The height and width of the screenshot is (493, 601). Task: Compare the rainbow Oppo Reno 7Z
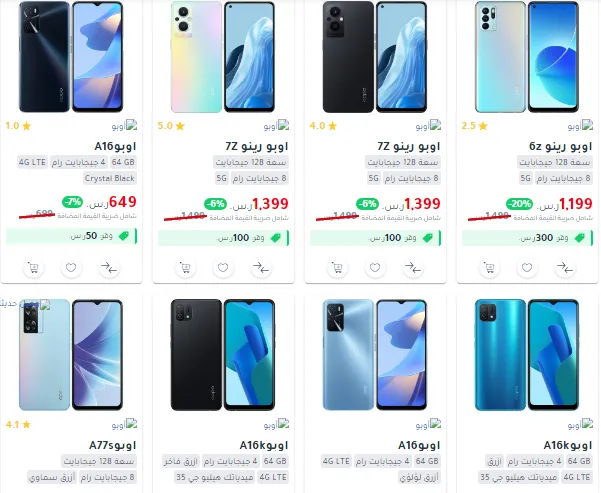(x=261, y=268)
